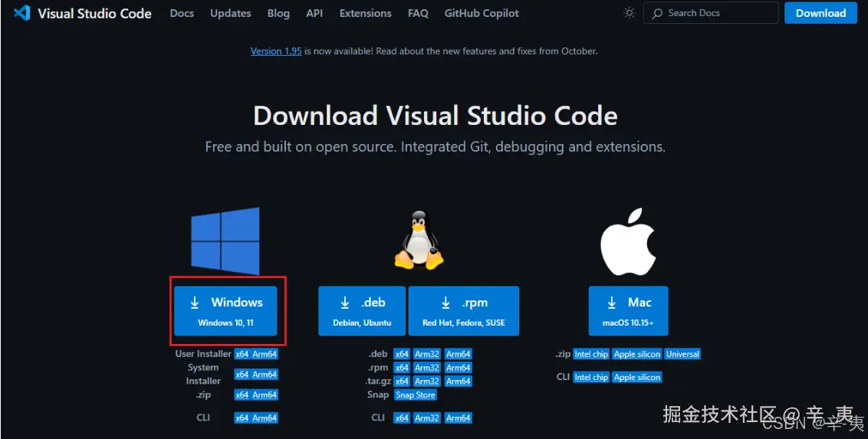Select Arm64 for Linux CLI
Image resolution: width=868 pixels, height=439 pixels.
(459, 418)
